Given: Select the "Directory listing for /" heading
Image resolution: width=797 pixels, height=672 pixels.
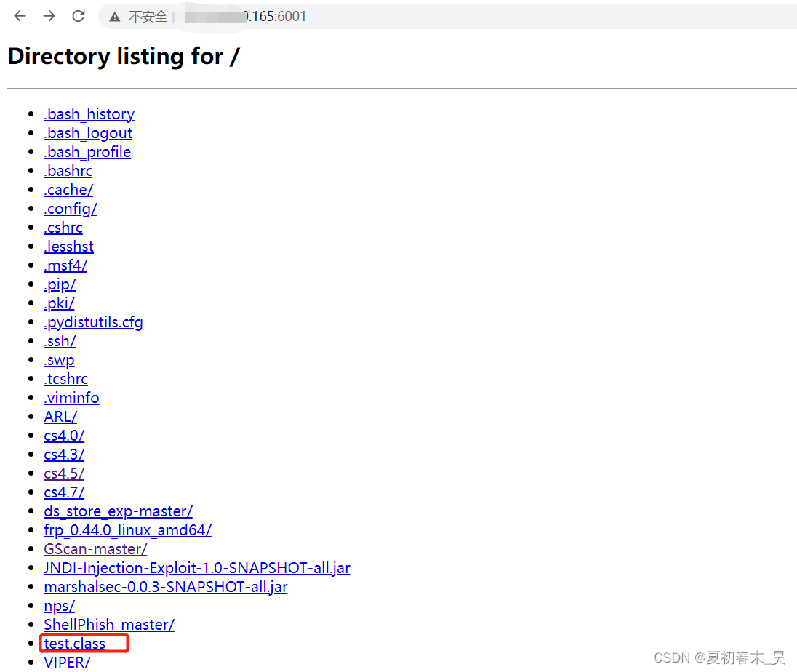Looking at the screenshot, I should pyautogui.click(x=124, y=57).
